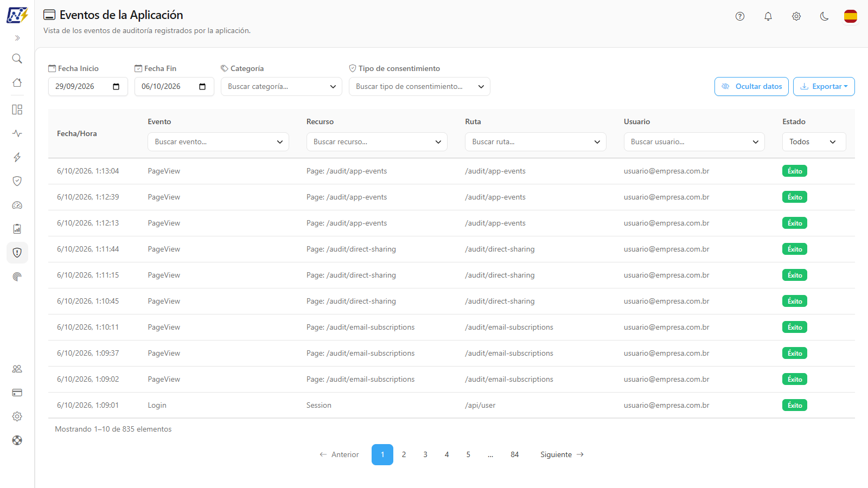Open Fecha Fin calendar picker icon
Image resolution: width=868 pixels, height=488 pixels.
click(x=202, y=86)
